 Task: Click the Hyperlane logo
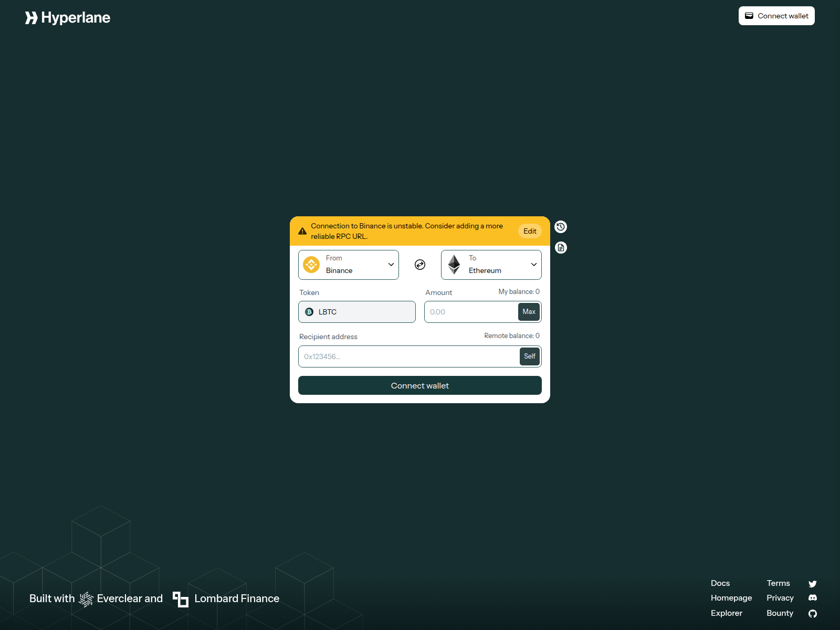tap(68, 18)
